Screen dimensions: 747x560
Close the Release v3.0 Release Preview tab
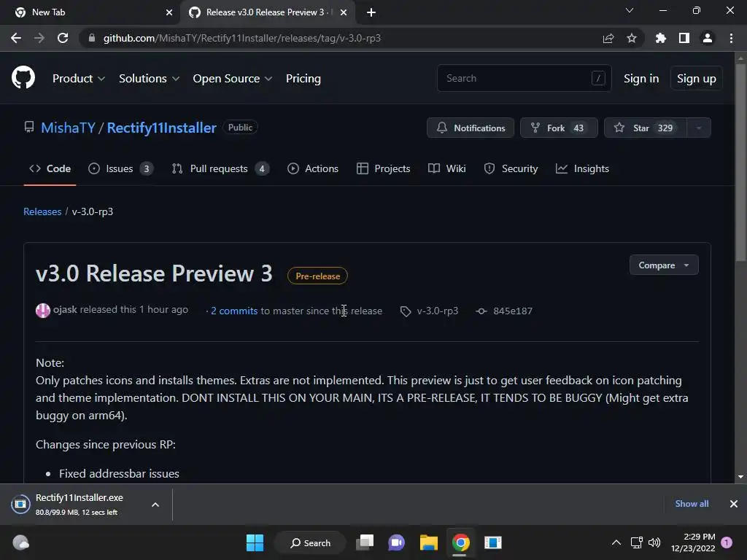[x=344, y=12]
